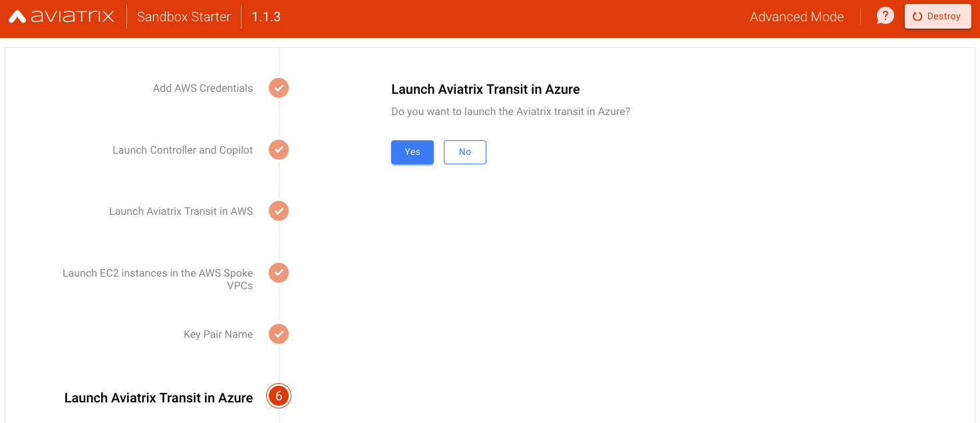Click the Launch Aviatrix Transit in Azure heading
The width and height of the screenshot is (980, 423).
(486, 89)
